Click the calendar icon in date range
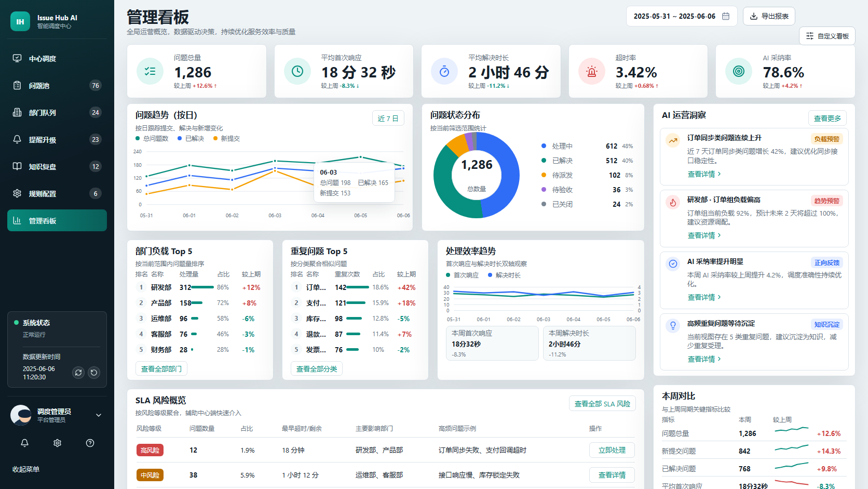Image resolution: width=868 pixels, height=489 pixels. tap(726, 16)
